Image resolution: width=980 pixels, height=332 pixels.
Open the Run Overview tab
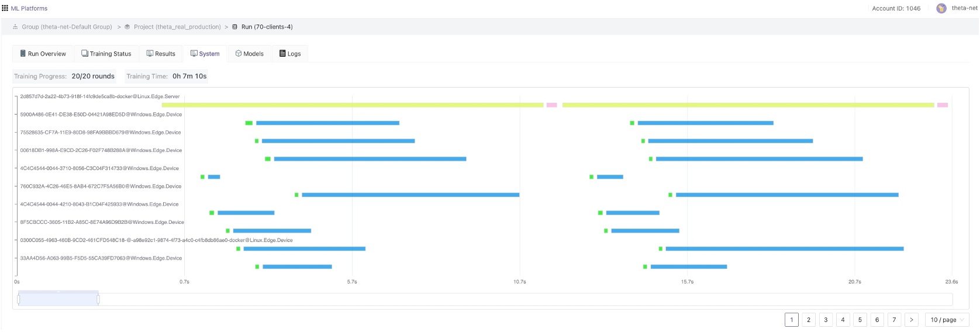[x=43, y=54]
